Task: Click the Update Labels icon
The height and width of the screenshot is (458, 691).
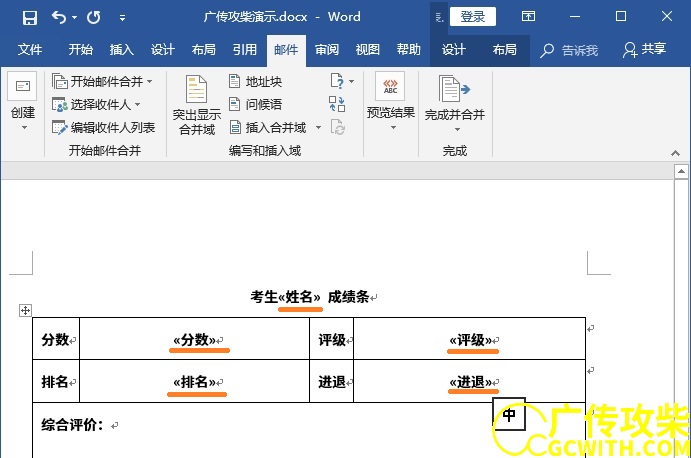Action: pos(338,128)
